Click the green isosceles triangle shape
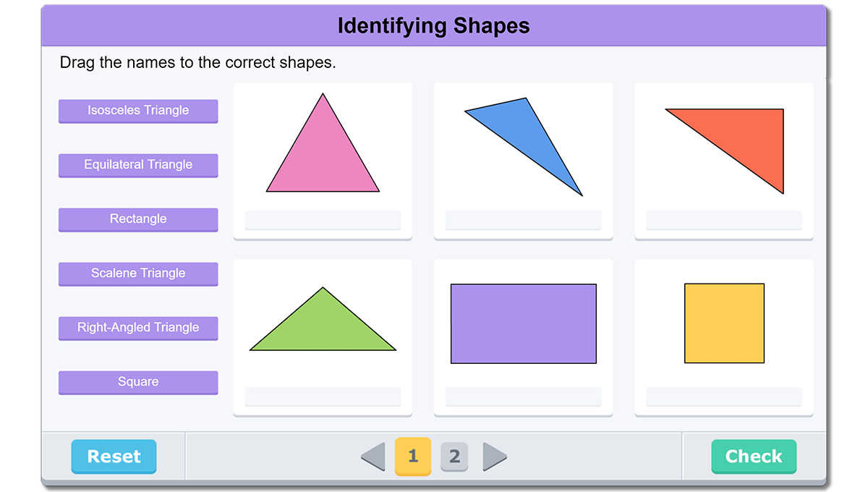The height and width of the screenshot is (492, 868). tap(323, 329)
